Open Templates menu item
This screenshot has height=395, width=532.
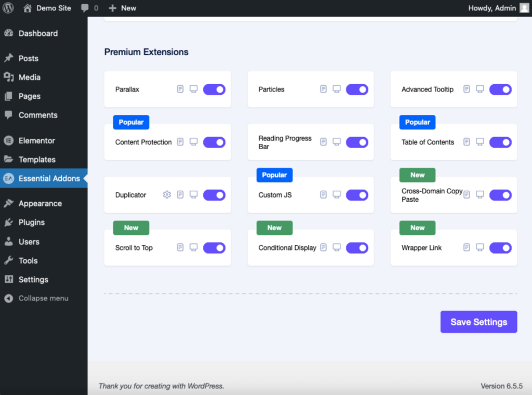44,160
